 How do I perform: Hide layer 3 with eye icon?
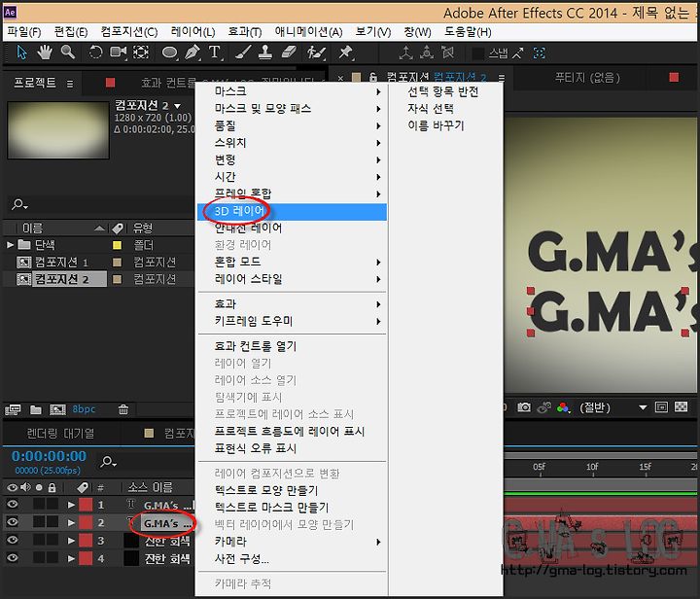[13, 540]
